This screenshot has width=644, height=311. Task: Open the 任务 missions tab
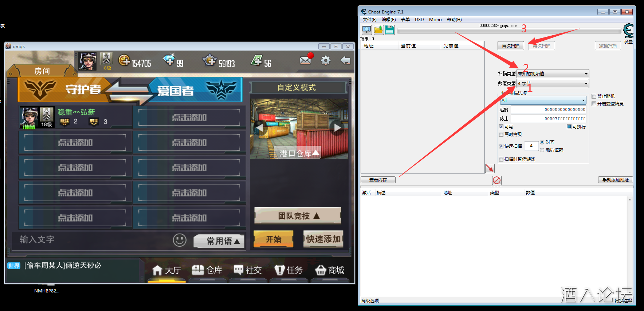coord(289,270)
